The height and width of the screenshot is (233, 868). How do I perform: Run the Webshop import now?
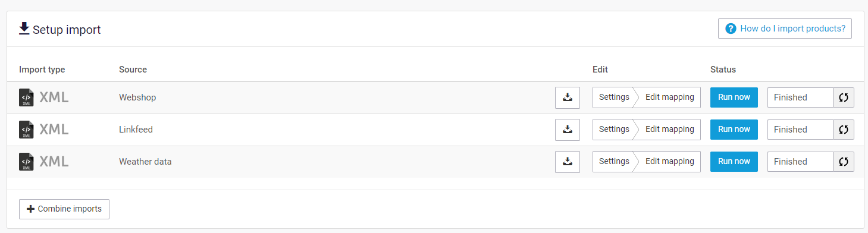point(734,97)
